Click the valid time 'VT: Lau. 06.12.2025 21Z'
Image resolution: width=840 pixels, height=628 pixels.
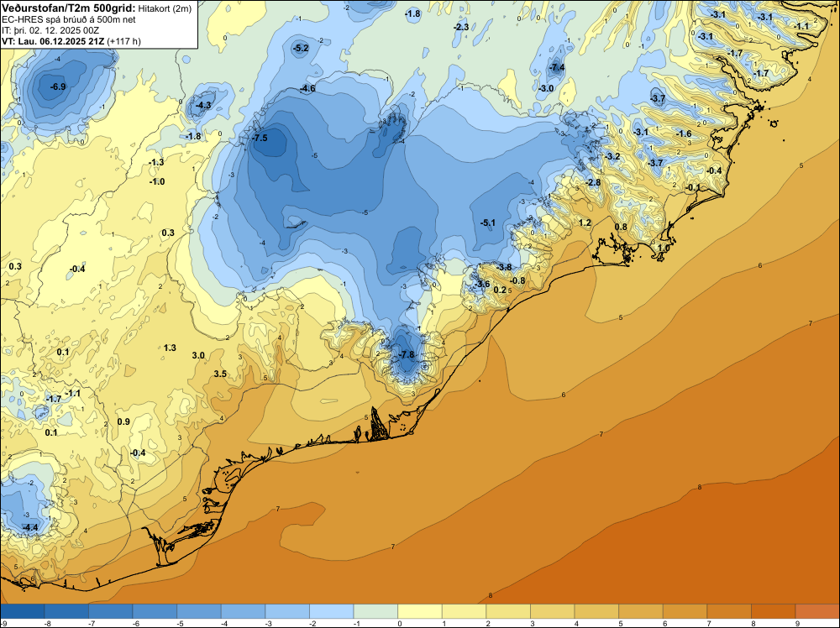pyautogui.click(x=53, y=41)
